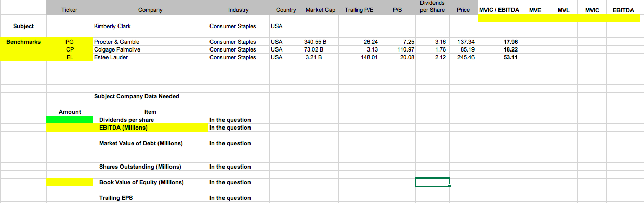644x203 pixels.
Task: Click the EBITDA (Millions) item cell
Action: point(150,128)
